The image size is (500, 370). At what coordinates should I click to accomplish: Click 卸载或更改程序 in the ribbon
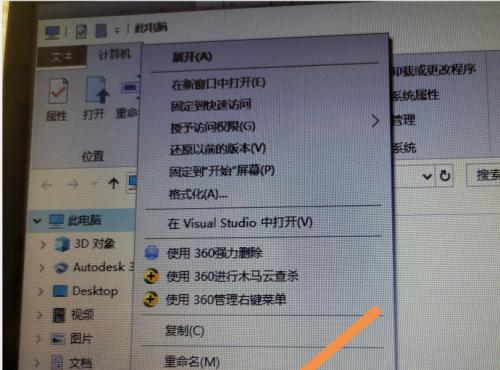click(x=434, y=70)
